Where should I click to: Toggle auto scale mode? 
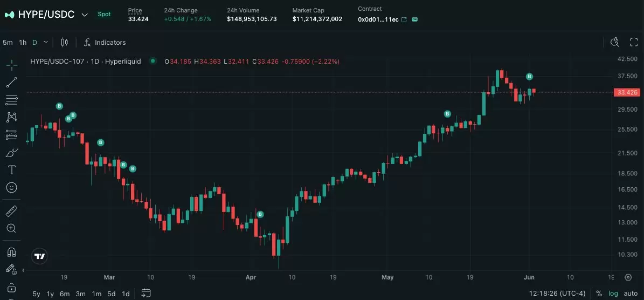click(631, 294)
